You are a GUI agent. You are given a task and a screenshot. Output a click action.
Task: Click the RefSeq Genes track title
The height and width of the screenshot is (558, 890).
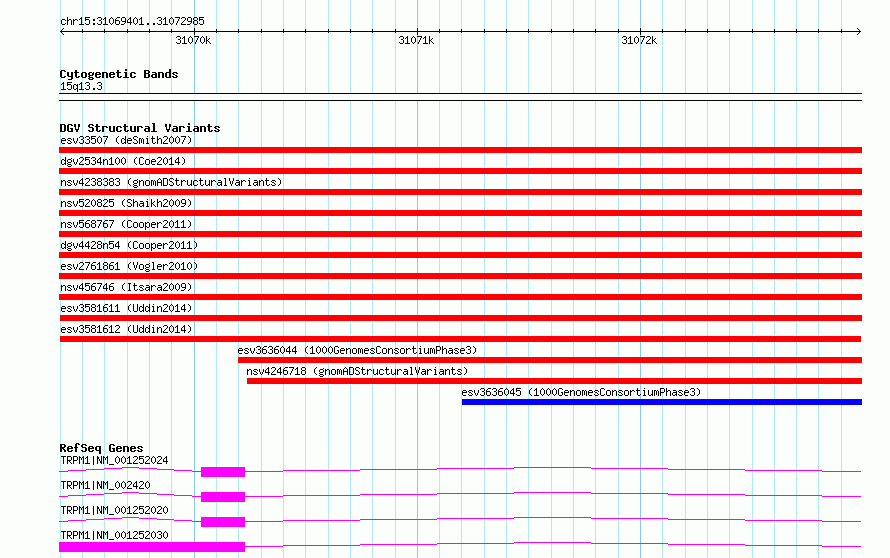(101, 448)
